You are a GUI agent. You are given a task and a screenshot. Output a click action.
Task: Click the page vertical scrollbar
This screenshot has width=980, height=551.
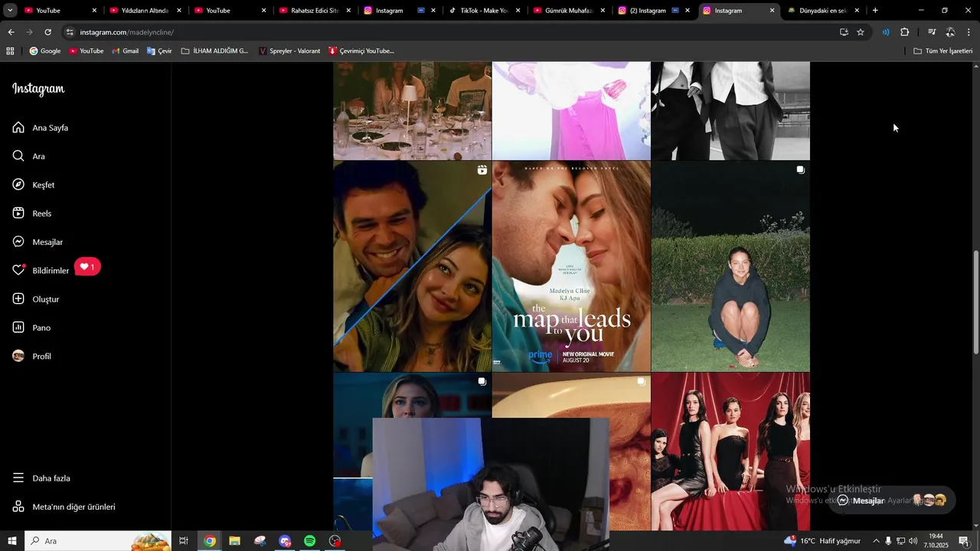[x=975, y=302]
